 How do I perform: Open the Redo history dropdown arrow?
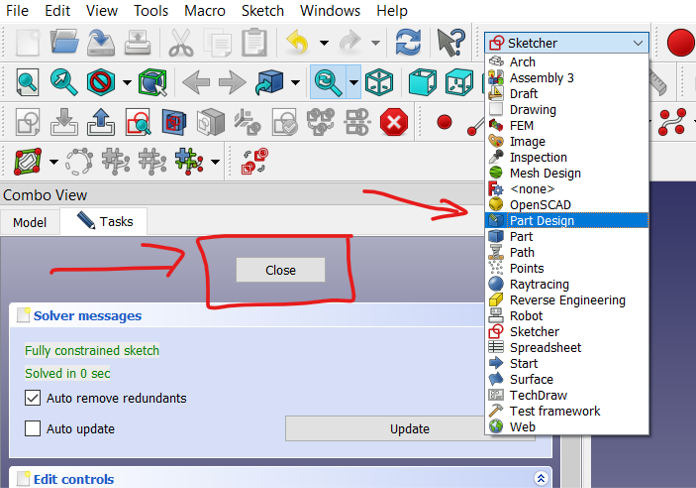(376, 43)
